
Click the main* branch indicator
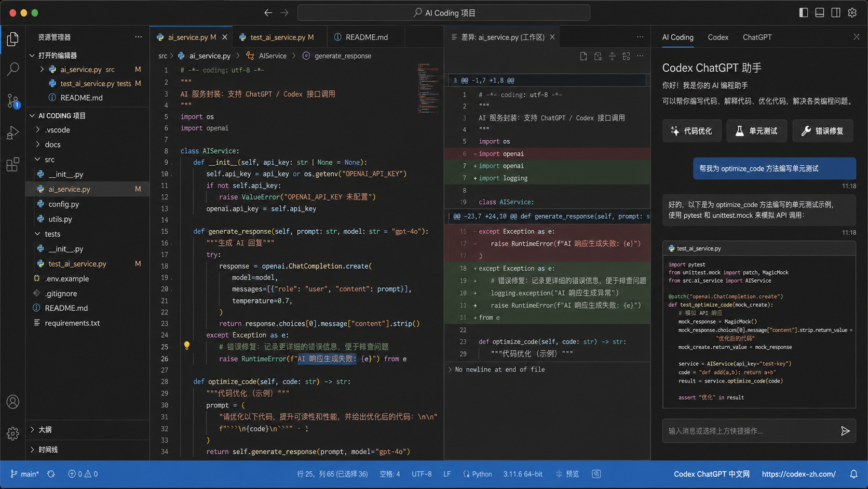click(24, 474)
